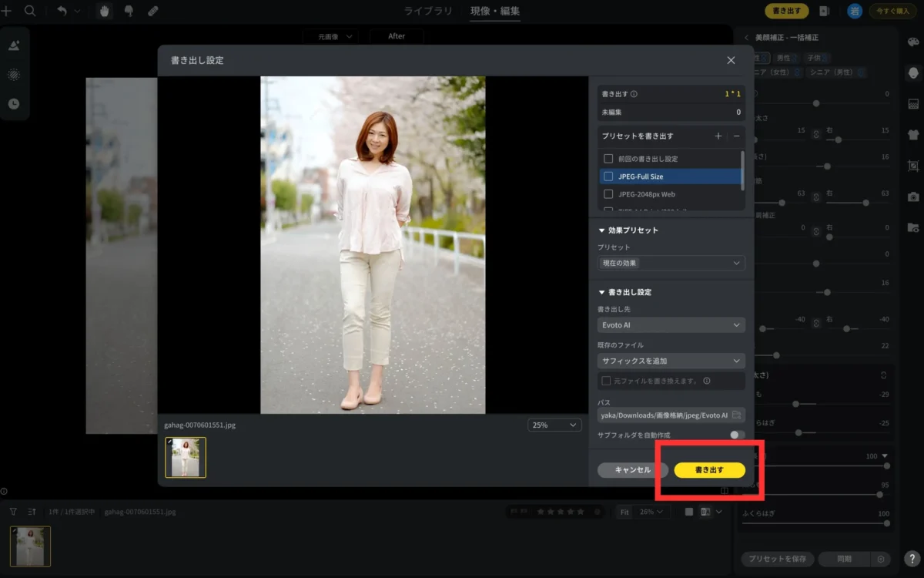Check the 前回の書き出し設定 preset checkbox
The image size is (924, 578).
point(608,158)
